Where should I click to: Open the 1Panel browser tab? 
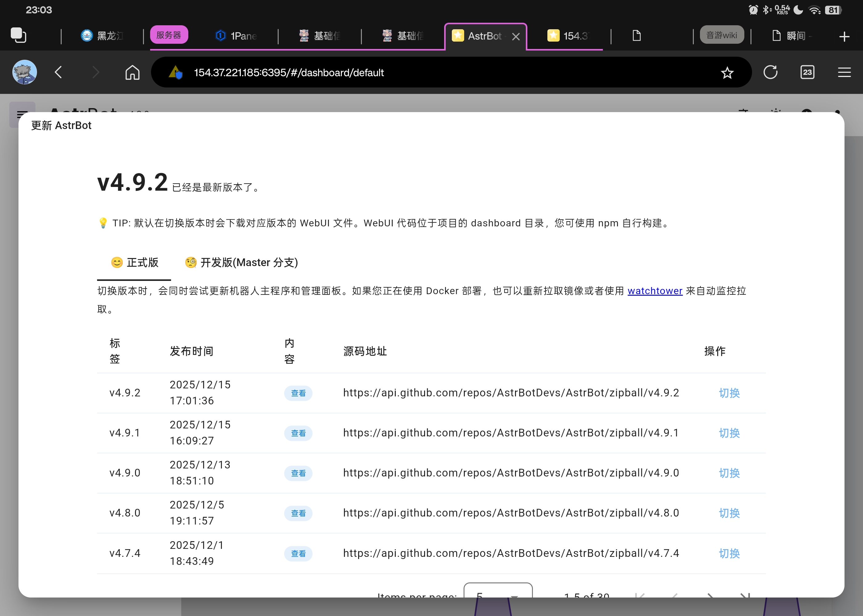(x=237, y=36)
